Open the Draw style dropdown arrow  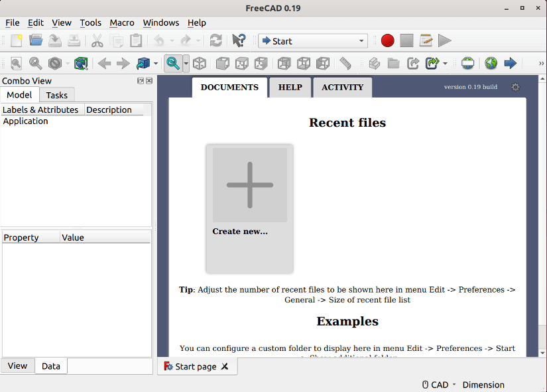68,64
